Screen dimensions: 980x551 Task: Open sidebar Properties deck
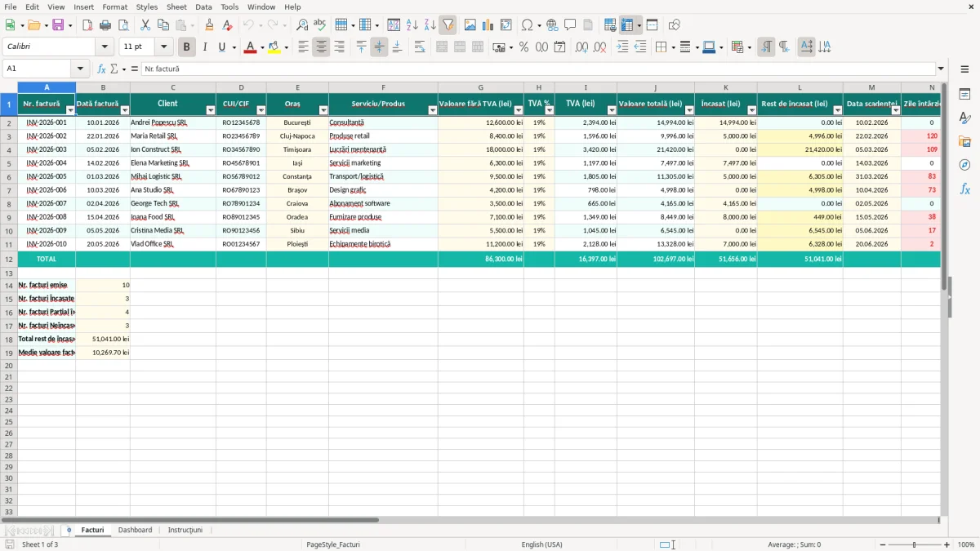(964, 95)
